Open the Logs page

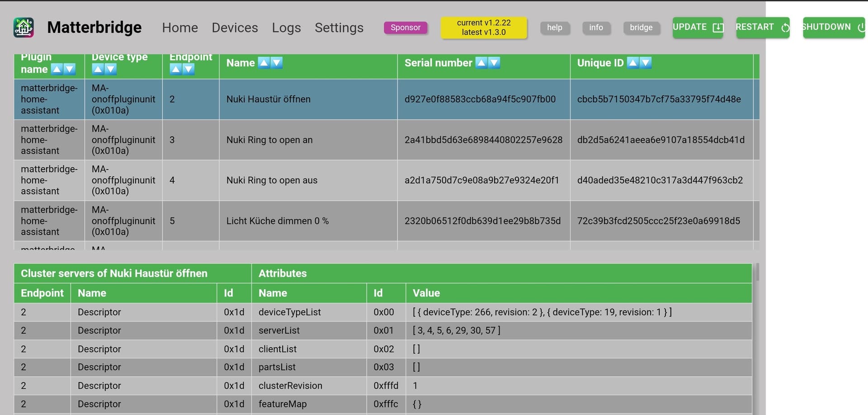click(x=286, y=28)
